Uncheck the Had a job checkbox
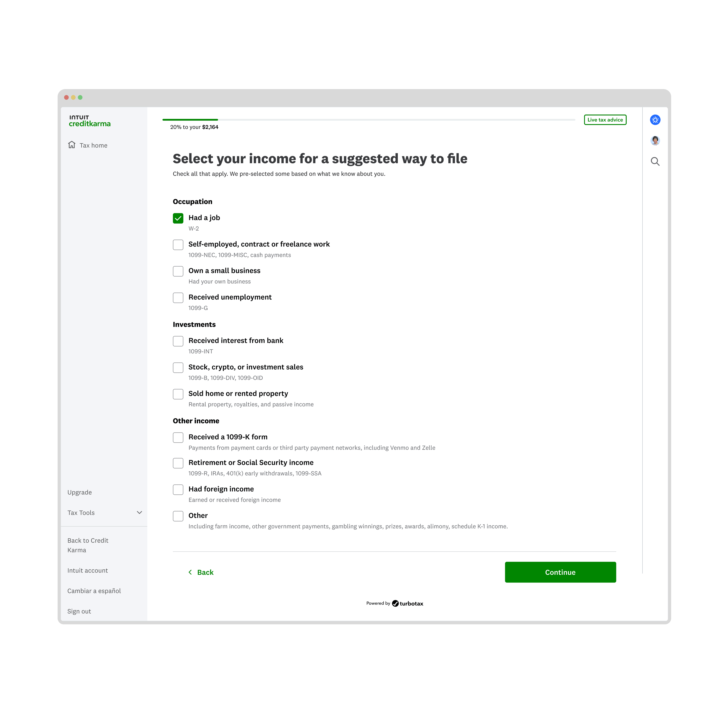The height and width of the screenshot is (728, 728). pos(178,218)
